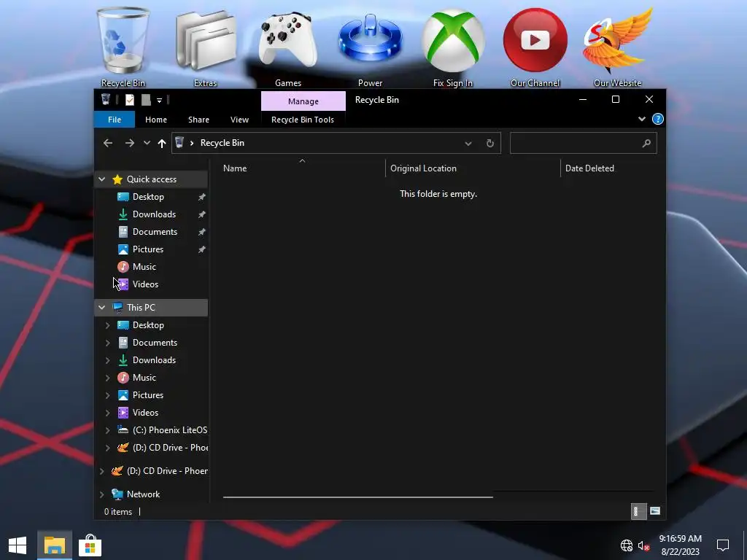
Task: Click the horizontal scrollbar in file list
Action: click(x=357, y=497)
